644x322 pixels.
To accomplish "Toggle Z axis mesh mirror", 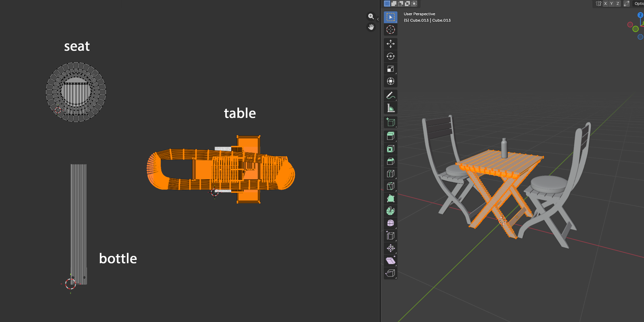I will [x=618, y=3].
